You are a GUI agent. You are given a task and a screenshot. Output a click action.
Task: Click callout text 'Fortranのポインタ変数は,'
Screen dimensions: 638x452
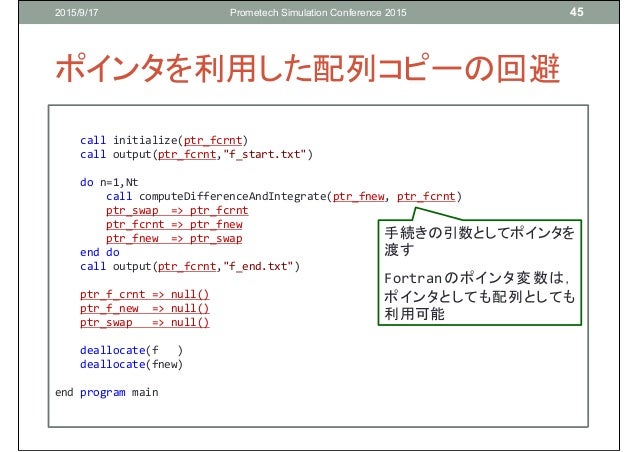[x=476, y=278]
